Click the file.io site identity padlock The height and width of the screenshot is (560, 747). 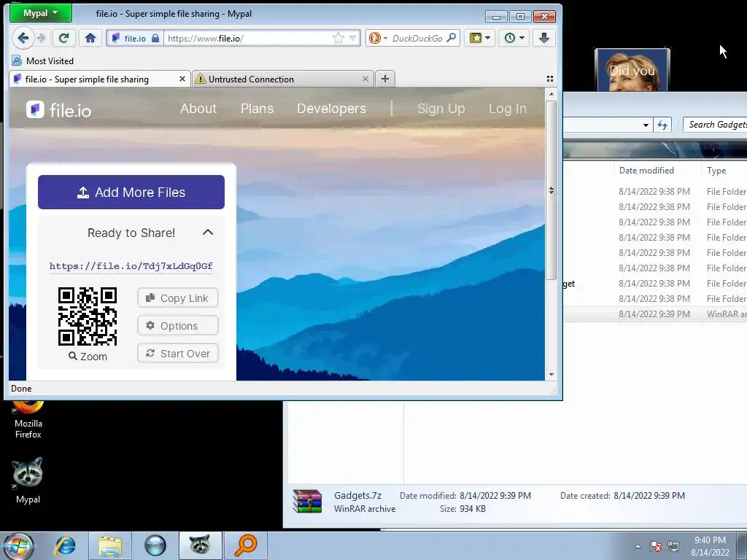click(x=155, y=38)
